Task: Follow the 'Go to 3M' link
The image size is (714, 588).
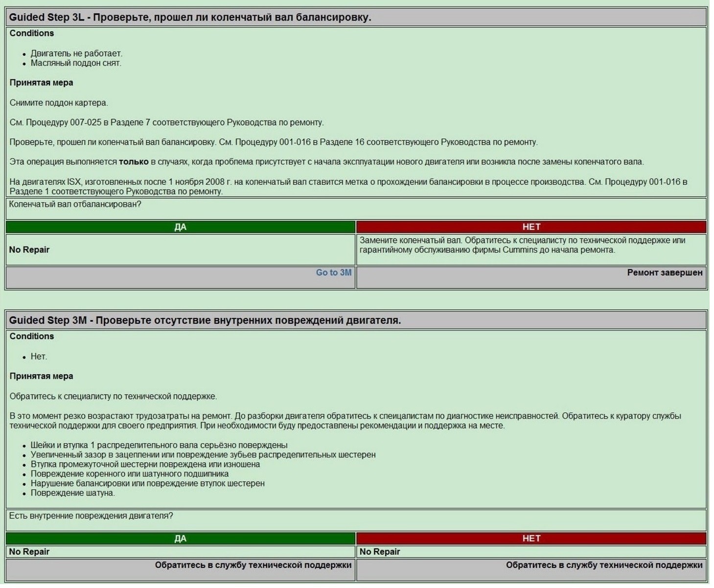Action: click(333, 272)
